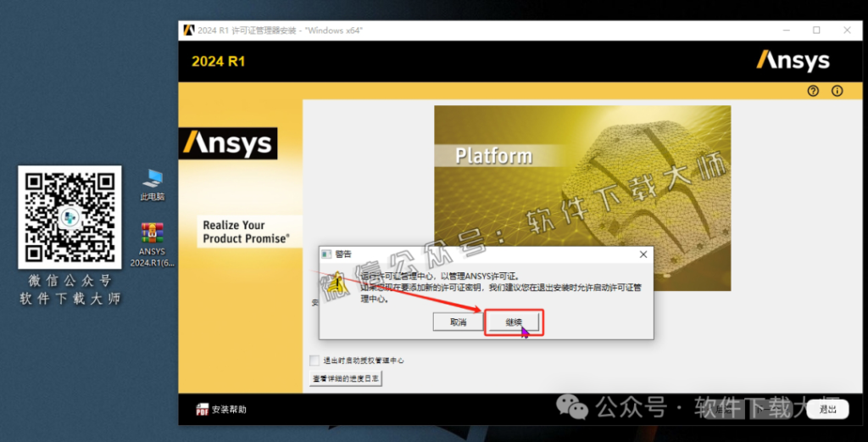Minimize the Ansys installer window
The width and height of the screenshot is (868, 442).
click(x=787, y=31)
